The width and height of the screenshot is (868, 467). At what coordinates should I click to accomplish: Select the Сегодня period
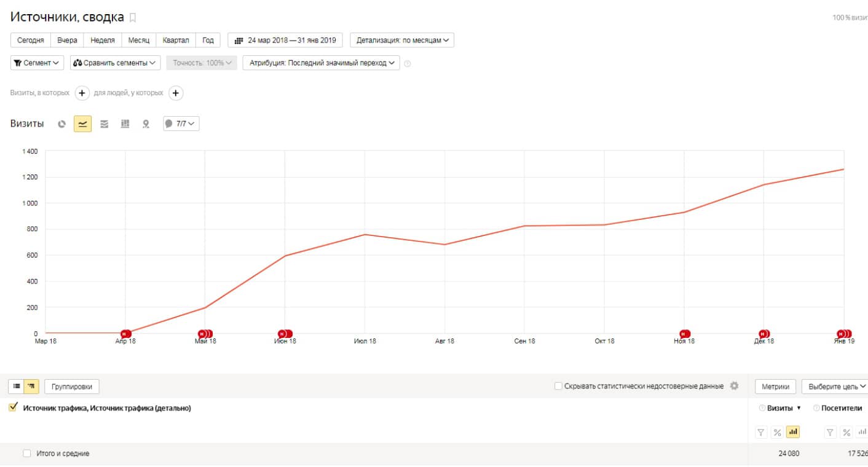pyautogui.click(x=31, y=40)
